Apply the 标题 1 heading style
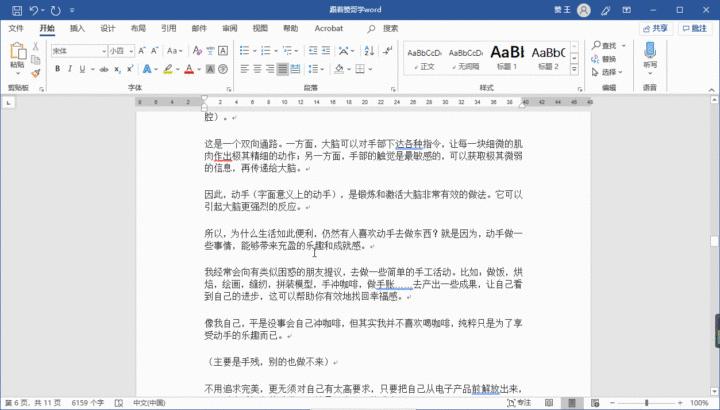This screenshot has height=410, width=720. point(507,58)
